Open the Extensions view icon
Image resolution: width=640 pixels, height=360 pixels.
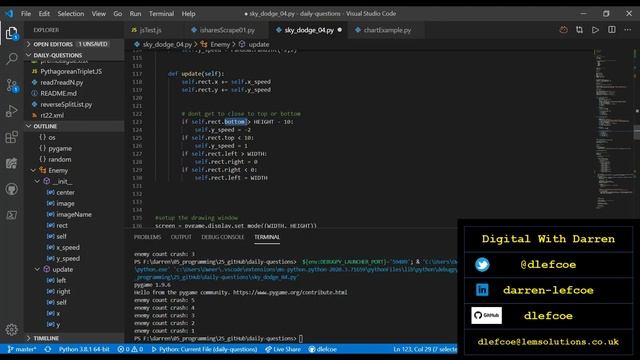tap(11, 137)
